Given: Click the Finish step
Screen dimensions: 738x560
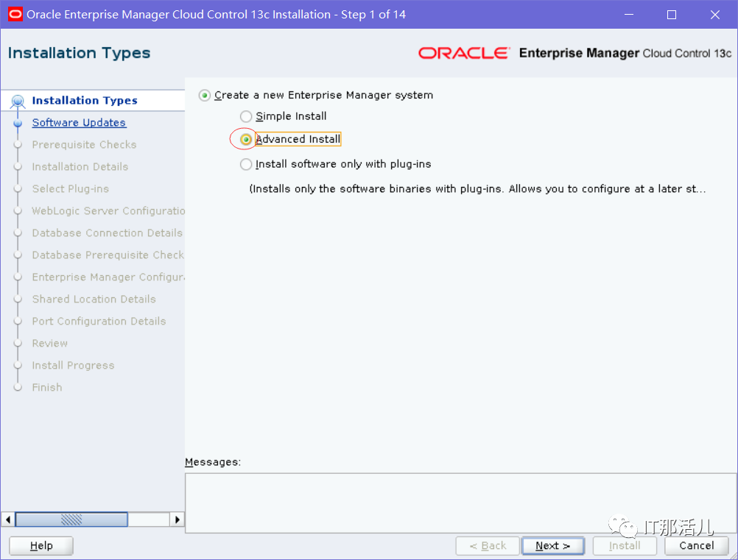Looking at the screenshot, I should click(47, 388).
